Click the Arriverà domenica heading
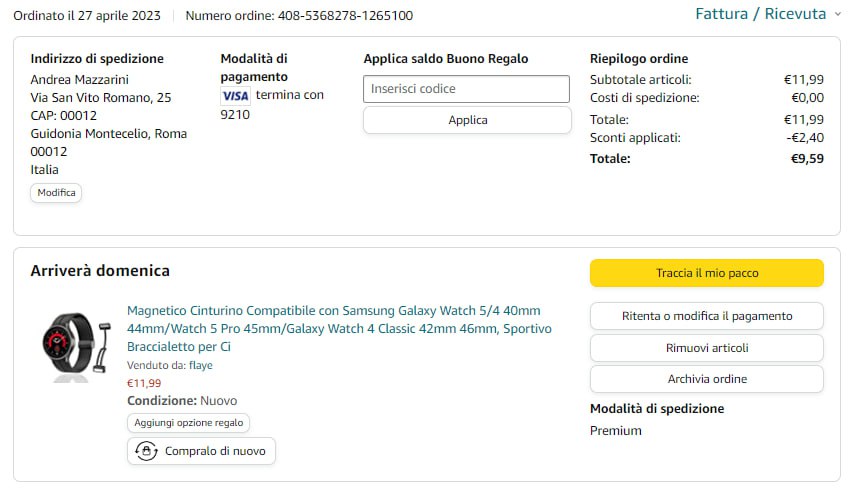 click(x=100, y=271)
